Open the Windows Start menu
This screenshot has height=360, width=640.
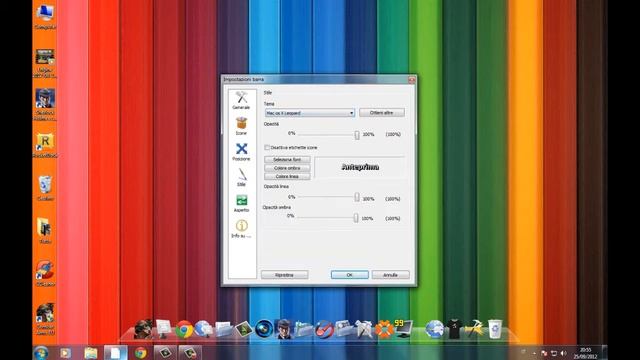(x=41, y=353)
